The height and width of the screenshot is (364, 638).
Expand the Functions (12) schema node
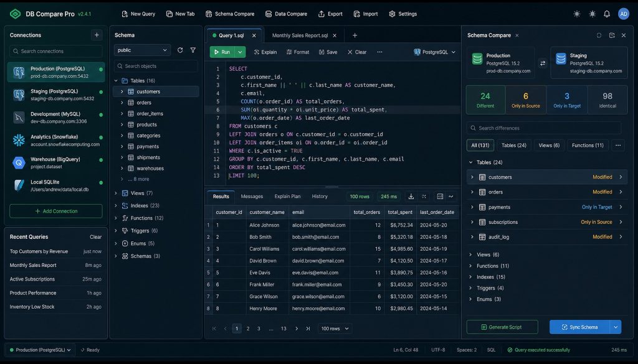(116, 218)
